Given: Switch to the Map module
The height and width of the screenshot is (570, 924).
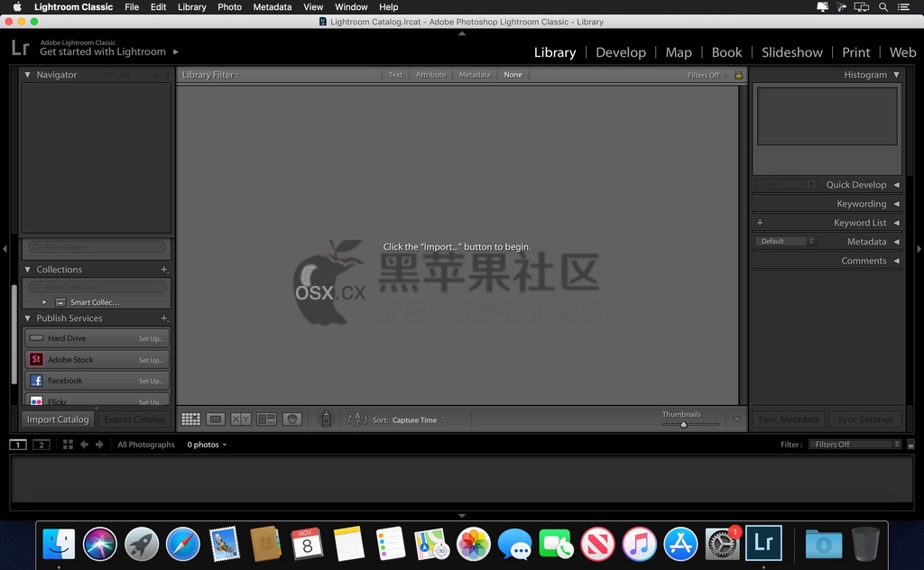Looking at the screenshot, I should [679, 52].
